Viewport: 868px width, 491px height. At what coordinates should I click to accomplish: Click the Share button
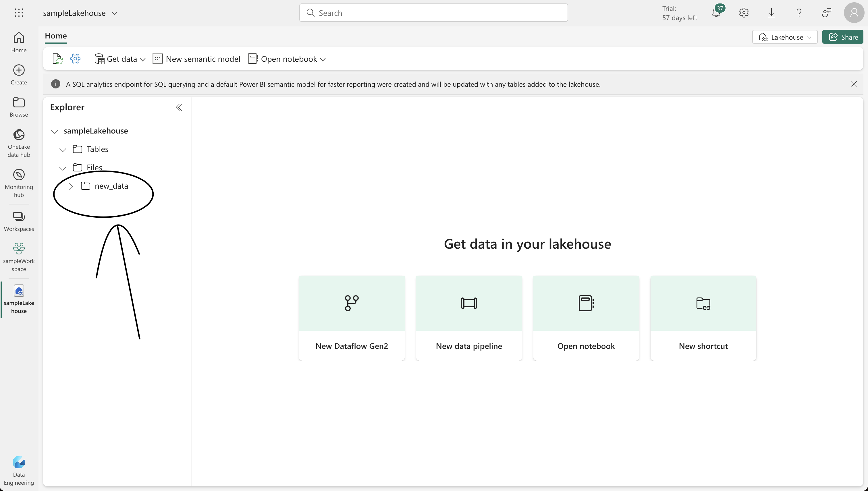pos(843,37)
